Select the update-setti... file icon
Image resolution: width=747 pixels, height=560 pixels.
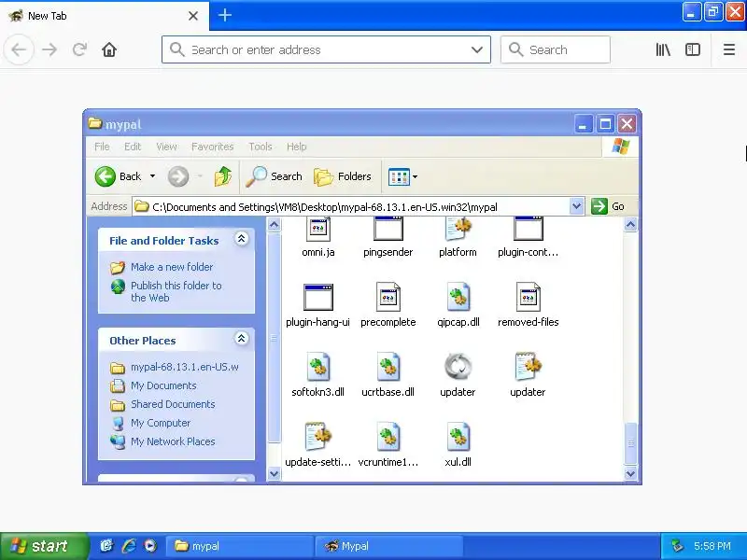(x=318, y=436)
